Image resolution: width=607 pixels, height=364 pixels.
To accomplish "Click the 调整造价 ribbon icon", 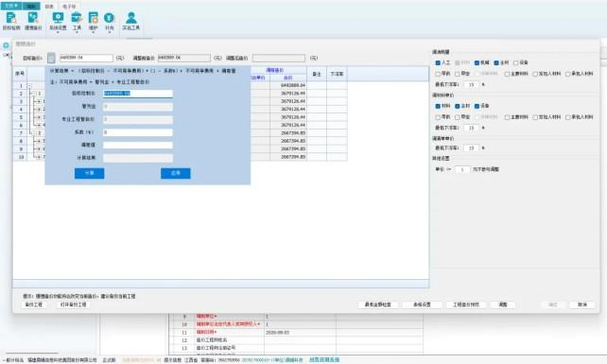I will (x=33, y=21).
